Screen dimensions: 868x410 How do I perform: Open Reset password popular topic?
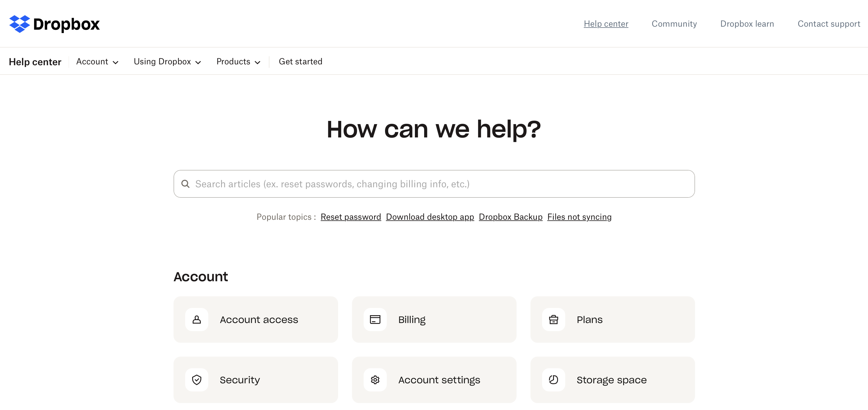pos(351,217)
